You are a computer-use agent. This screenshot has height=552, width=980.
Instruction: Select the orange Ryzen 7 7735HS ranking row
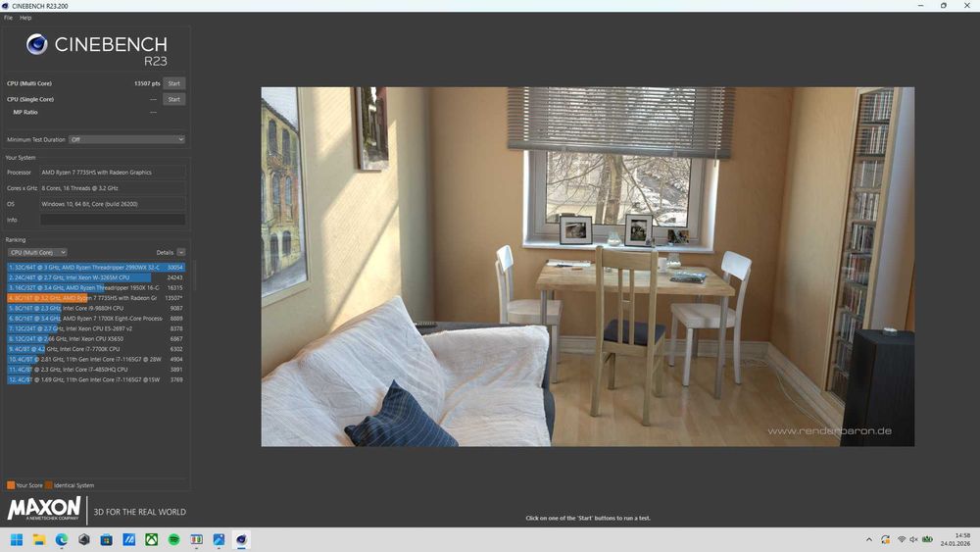pos(96,297)
